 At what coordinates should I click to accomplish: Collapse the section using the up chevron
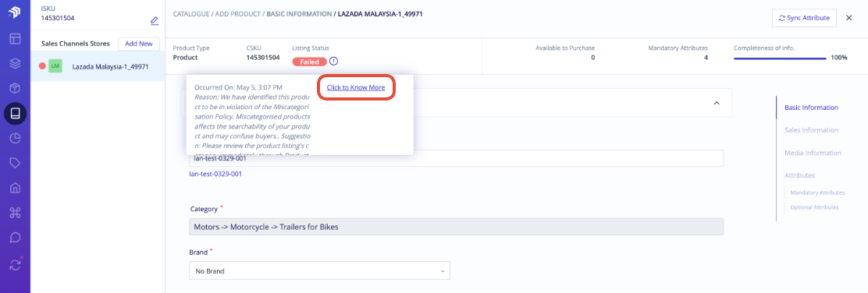pos(716,103)
